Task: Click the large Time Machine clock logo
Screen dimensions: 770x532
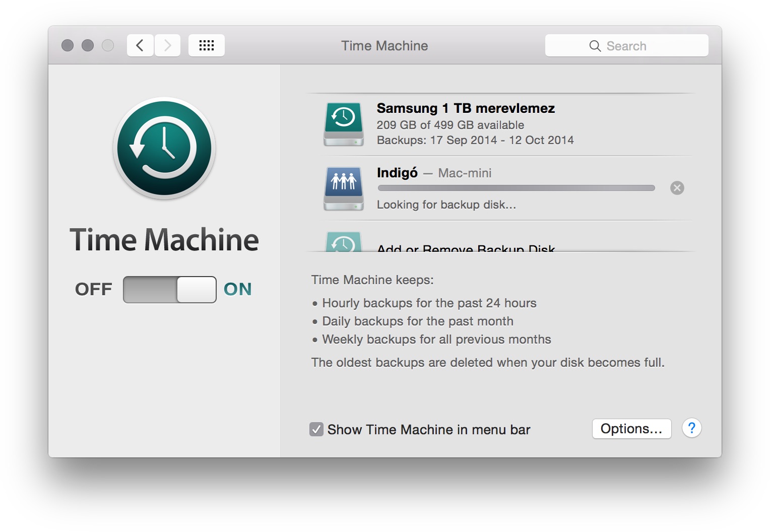Action: tap(164, 148)
